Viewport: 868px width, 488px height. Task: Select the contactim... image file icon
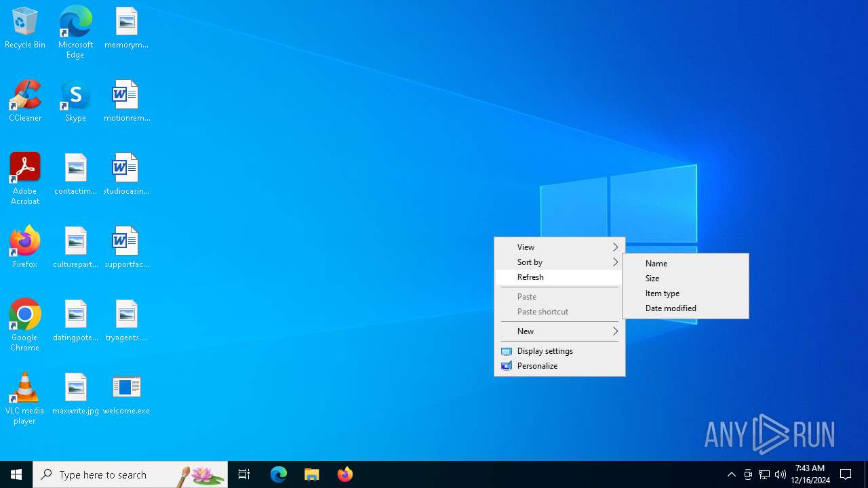point(75,174)
